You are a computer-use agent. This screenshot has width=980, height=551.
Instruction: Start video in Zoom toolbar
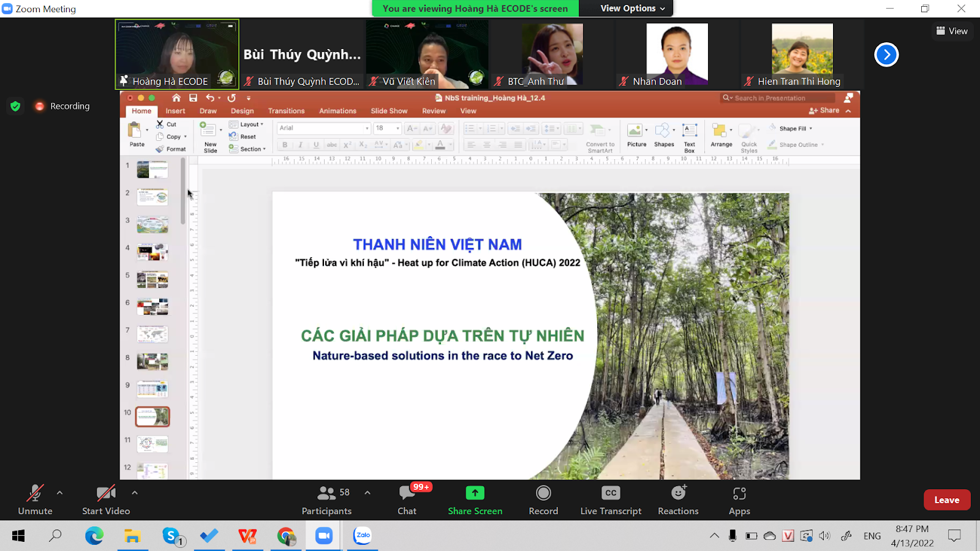click(x=106, y=500)
